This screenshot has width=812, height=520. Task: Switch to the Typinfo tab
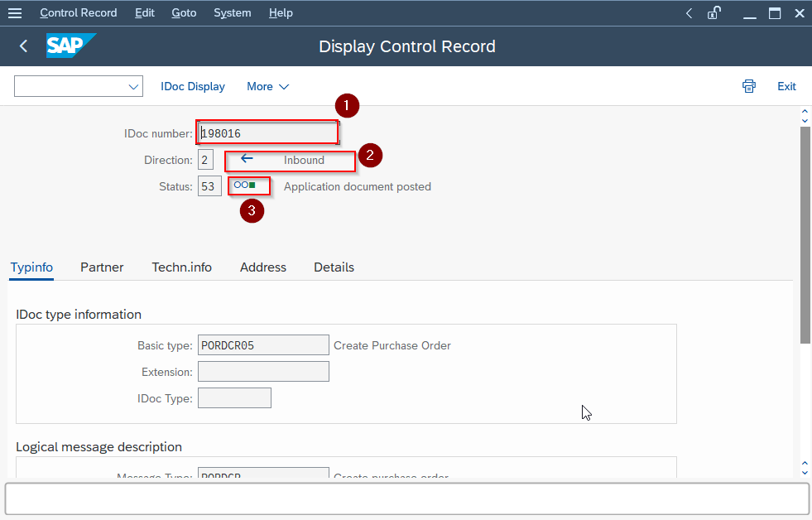(31, 267)
